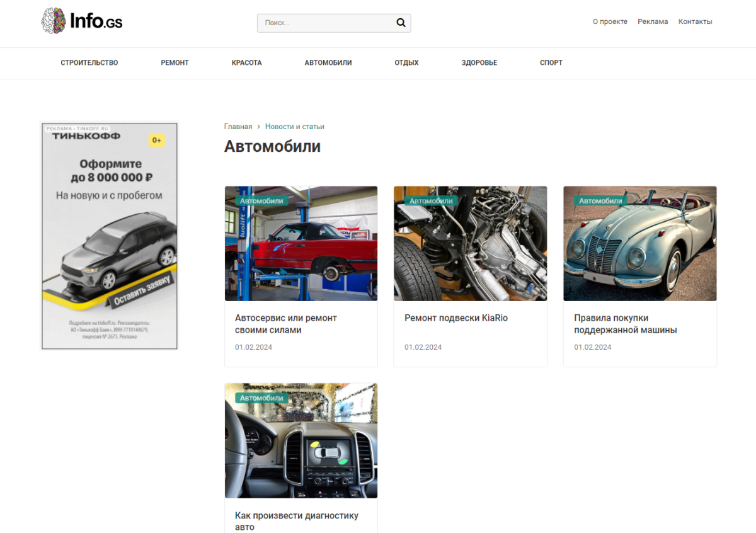This screenshot has width=756, height=533.
Task: Click the Автомобили tag on the vintage car image
Action: 600,201
